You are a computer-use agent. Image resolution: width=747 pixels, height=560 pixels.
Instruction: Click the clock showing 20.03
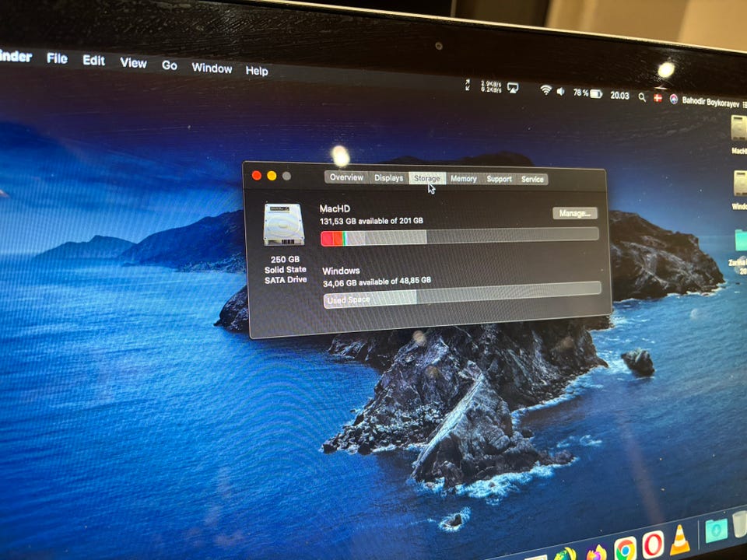619,95
